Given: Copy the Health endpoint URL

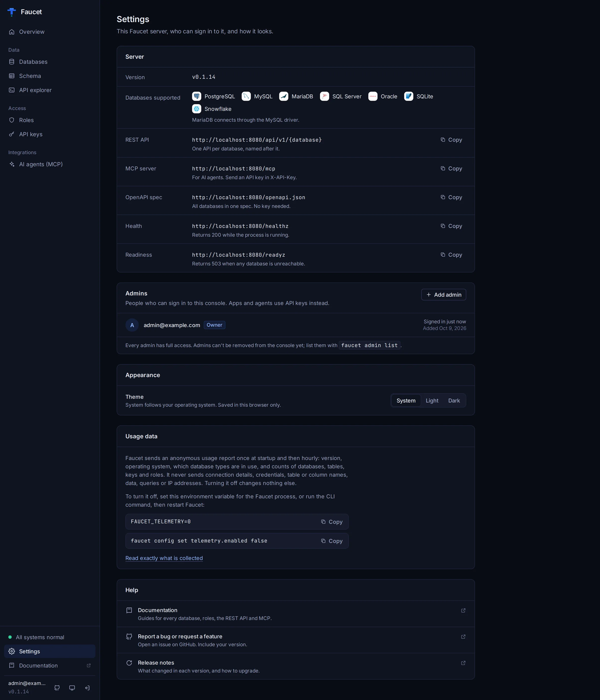Looking at the screenshot, I should click(451, 226).
